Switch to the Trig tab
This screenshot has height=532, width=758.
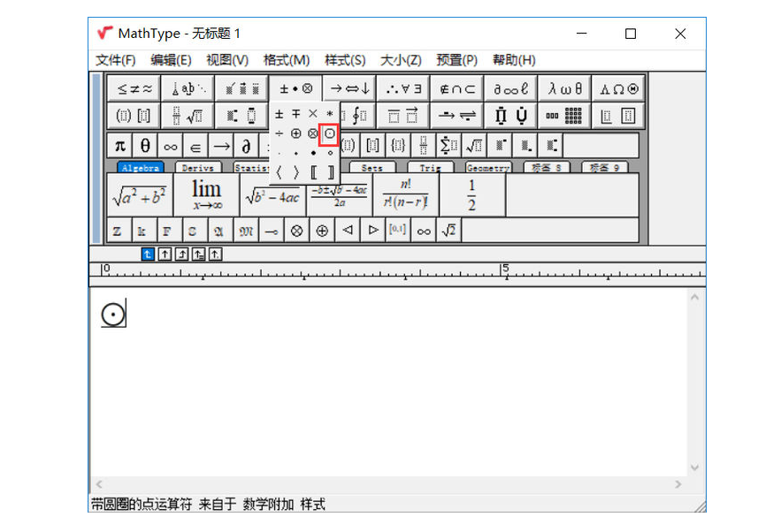[430, 168]
